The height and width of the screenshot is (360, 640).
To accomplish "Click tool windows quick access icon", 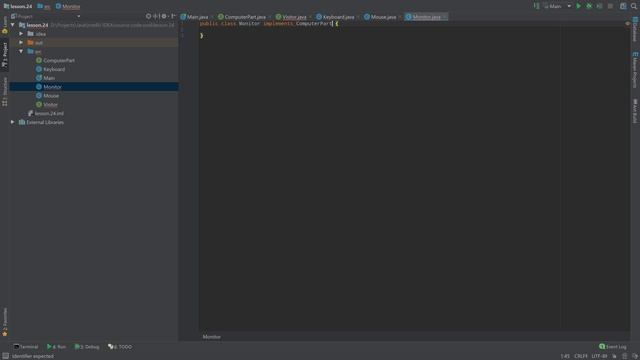I will click(x=5, y=356).
